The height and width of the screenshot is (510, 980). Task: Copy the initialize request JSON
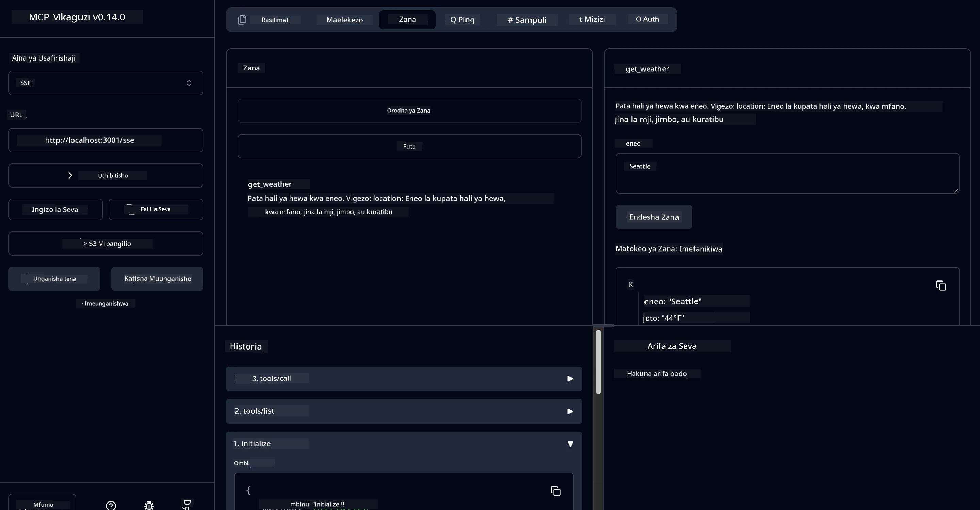click(x=555, y=491)
